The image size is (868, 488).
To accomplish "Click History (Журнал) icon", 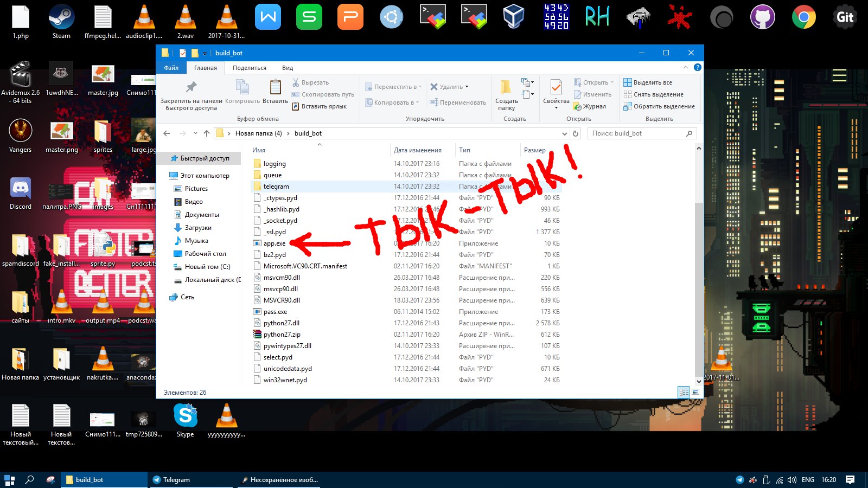I will 578,106.
